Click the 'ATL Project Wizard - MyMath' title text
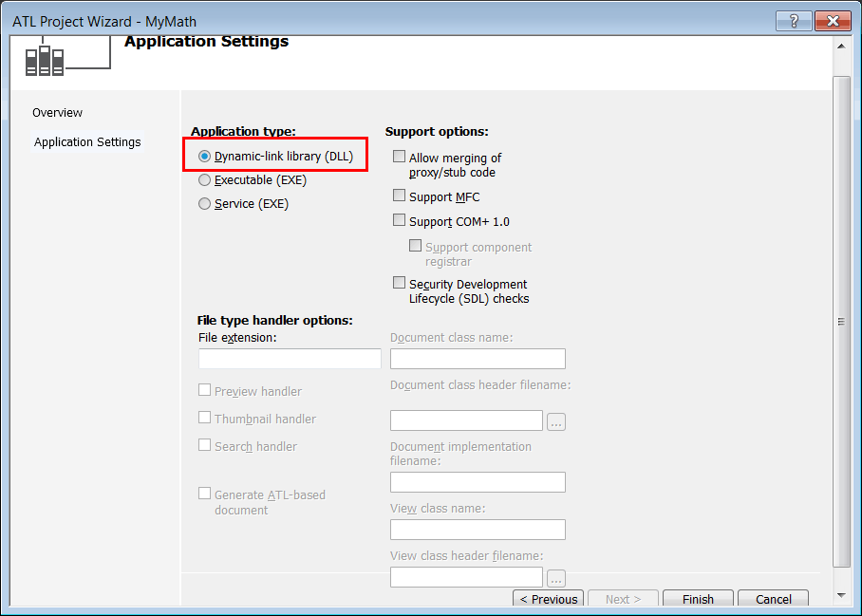This screenshot has height=616, width=862. [104, 22]
